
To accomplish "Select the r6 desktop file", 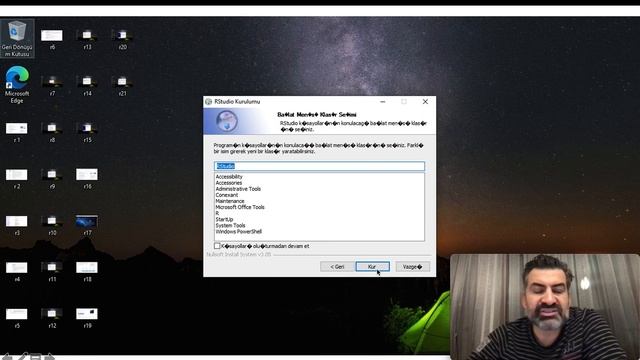I will pos(52,39).
